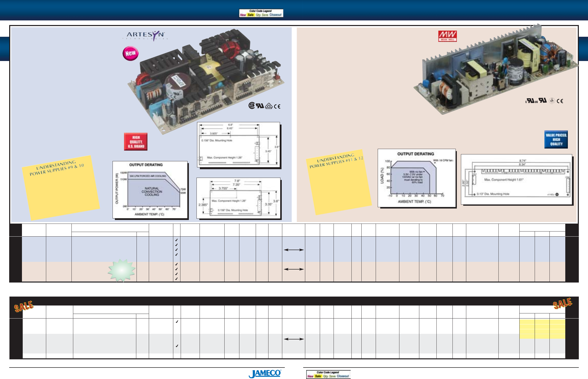Click the yellow highlighted price cells in sale table

[x=542, y=329]
